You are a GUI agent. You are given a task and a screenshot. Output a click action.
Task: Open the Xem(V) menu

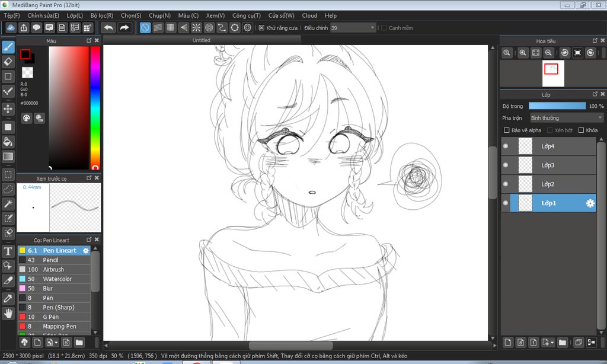pos(215,15)
